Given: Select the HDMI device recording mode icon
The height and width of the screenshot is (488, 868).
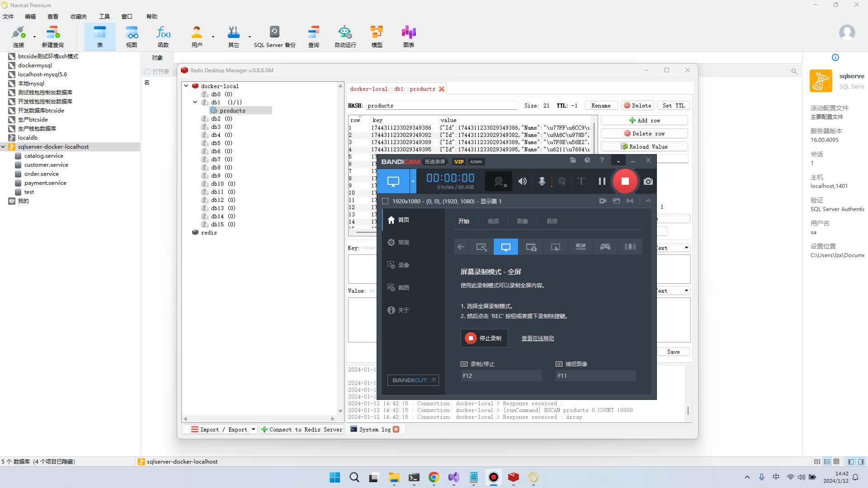Looking at the screenshot, I should (x=580, y=247).
